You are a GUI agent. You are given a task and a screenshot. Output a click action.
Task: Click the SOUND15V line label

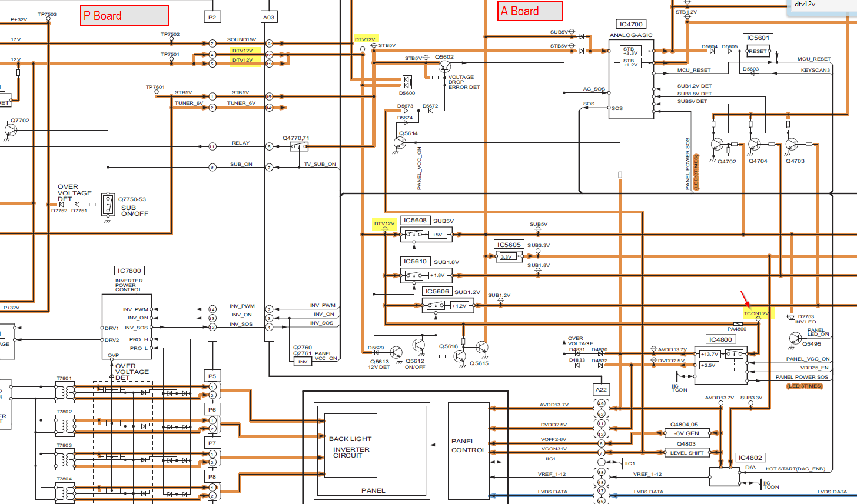(x=241, y=39)
